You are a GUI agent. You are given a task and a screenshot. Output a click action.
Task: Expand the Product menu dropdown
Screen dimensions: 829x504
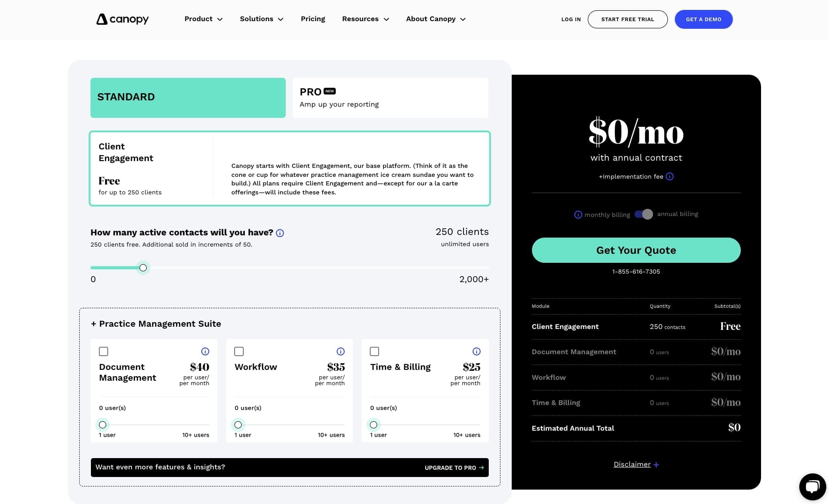203,19
